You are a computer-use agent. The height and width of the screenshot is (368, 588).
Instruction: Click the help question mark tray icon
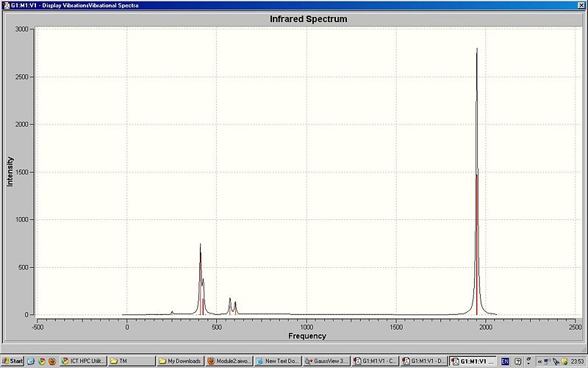pyautogui.click(x=518, y=361)
